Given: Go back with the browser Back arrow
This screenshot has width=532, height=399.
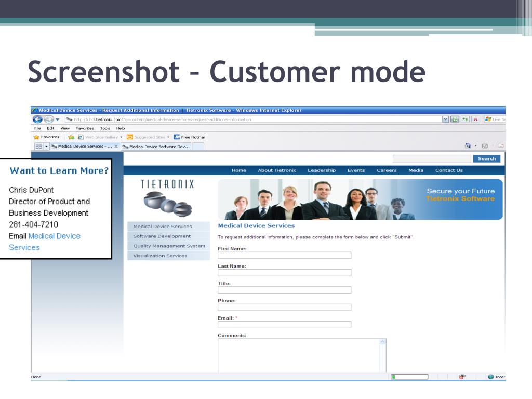Looking at the screenshot, I should click(x=37, y=119).
